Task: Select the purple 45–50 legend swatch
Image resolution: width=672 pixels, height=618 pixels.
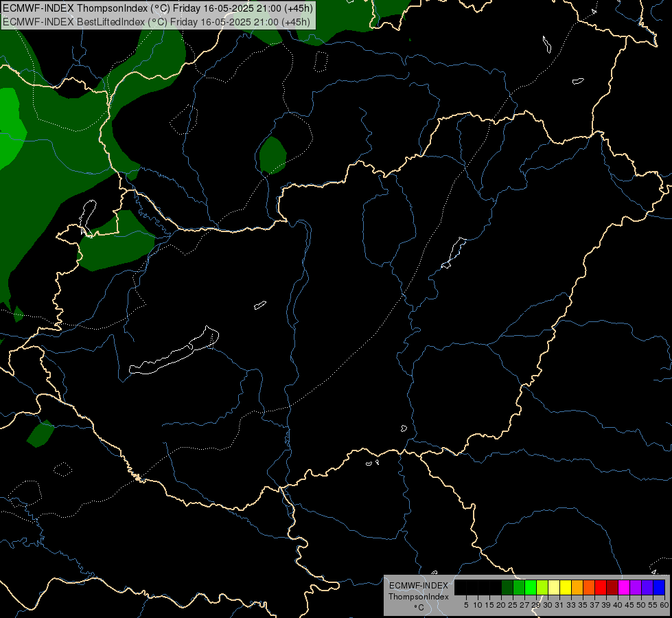Action: pyautogui.click(x=636, y=587)
